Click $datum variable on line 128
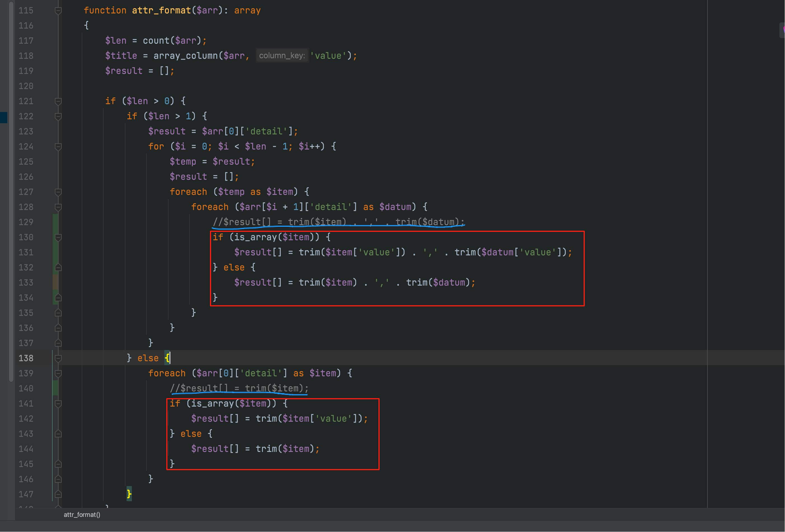Image resolution: width=785 pixels, height=532 pixels. pyautogui.click(x=395, y=207)
